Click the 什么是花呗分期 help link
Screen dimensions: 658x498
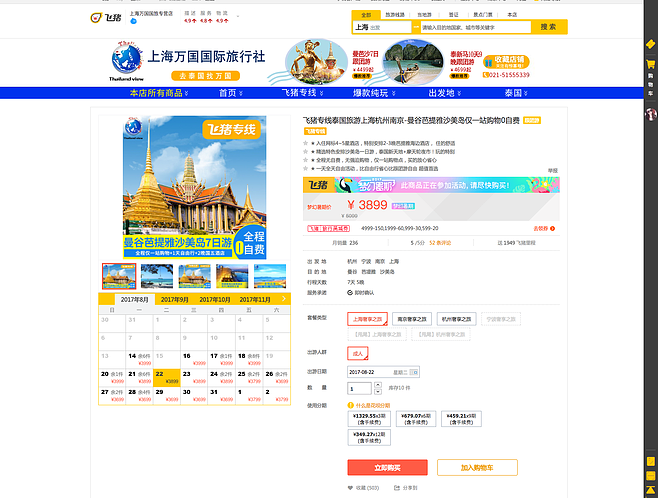point(373,405)
